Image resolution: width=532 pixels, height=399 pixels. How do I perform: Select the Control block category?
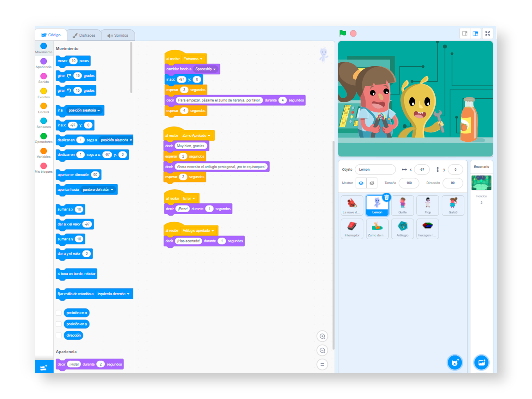[x=44, y=106]
